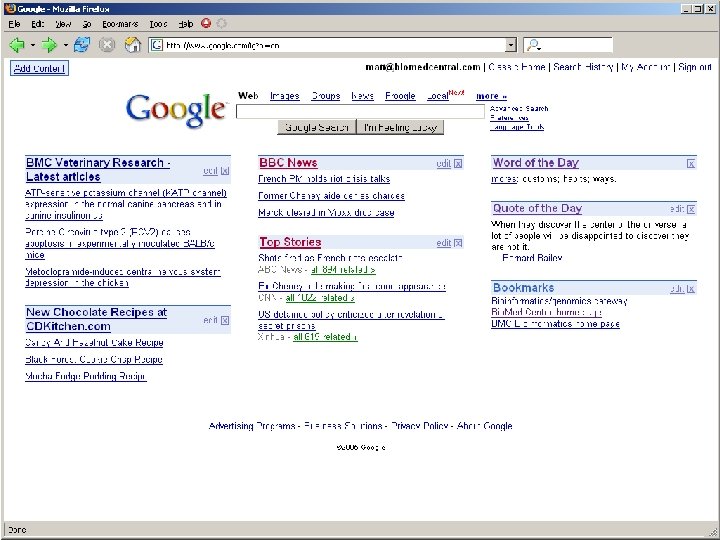Screen dimensions: 720x540
Task: Switch to the Local search tab
Action: (438, 96)
